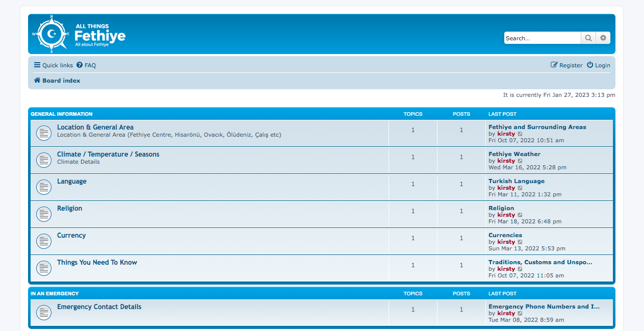Open the Language forum
The height and width of the screenshot is (331, 644).
pyautogui.click(x=72, y=182)
